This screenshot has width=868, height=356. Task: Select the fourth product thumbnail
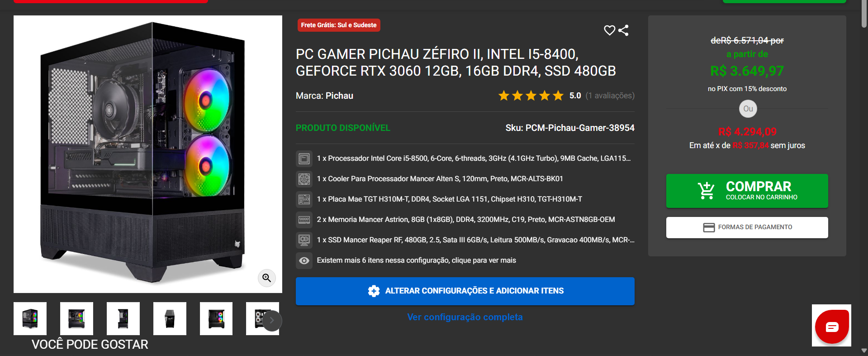(170, 318)
